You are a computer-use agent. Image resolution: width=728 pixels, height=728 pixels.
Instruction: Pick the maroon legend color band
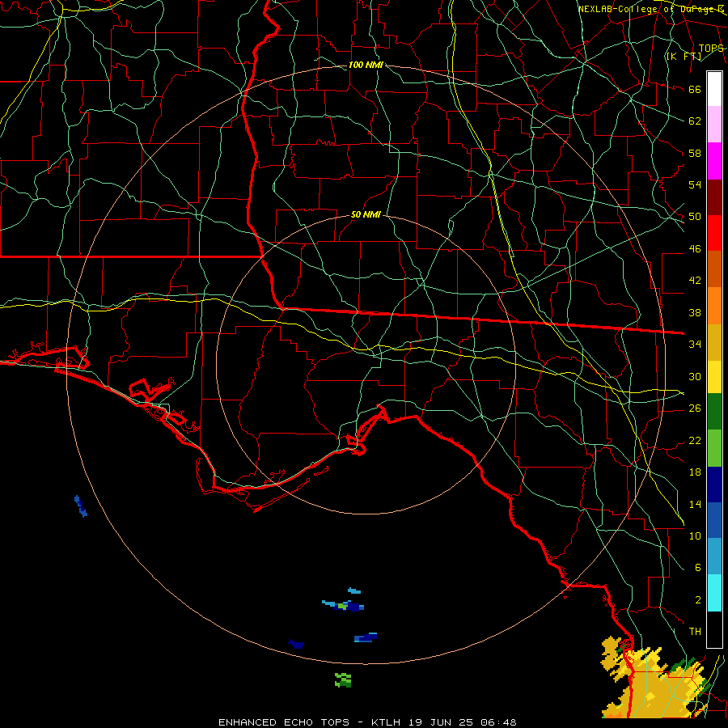714,197
